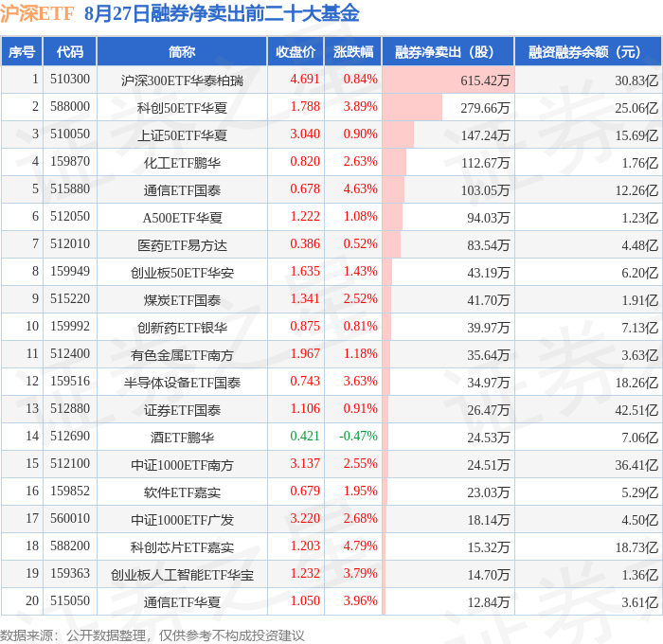
Task: Select 创业板人工智能ETF华宝 fund name
Action: click(x=182, y=575)
